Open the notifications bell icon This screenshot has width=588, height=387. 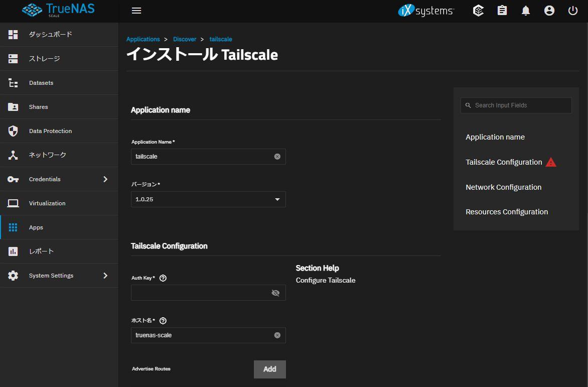tap(525, 10)
